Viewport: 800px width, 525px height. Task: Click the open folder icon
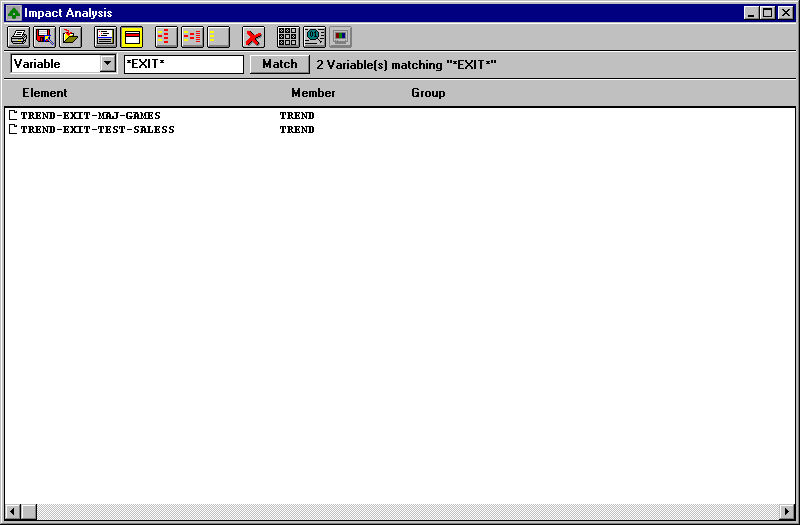click(69, 38)
